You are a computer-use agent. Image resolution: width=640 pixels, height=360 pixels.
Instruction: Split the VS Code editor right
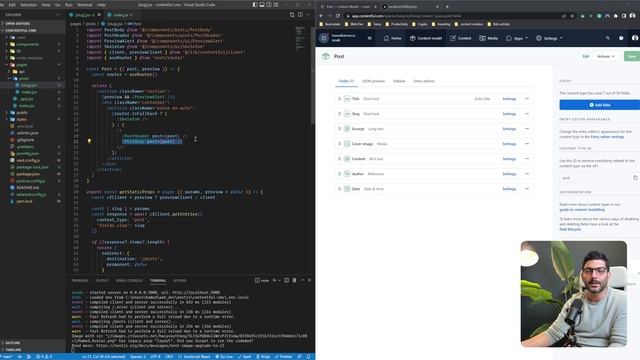click(x=300, y=15)
